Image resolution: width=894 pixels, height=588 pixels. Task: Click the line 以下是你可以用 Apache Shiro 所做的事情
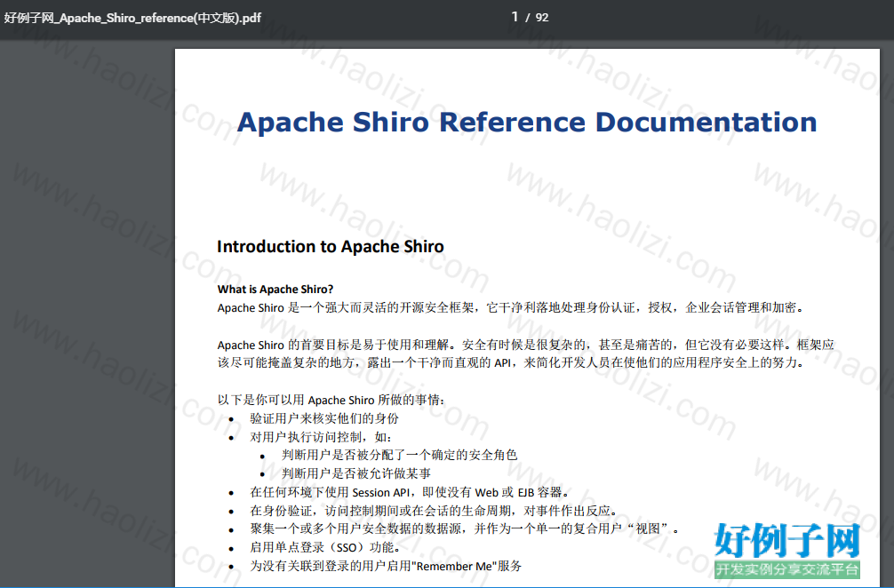tap(331, 400)
